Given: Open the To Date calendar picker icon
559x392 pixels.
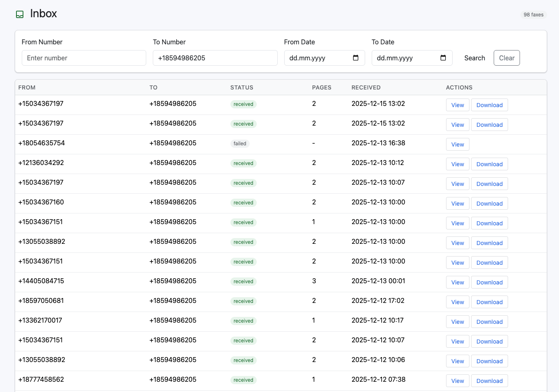Looking at the screenshot, I should tap(443, 58).
